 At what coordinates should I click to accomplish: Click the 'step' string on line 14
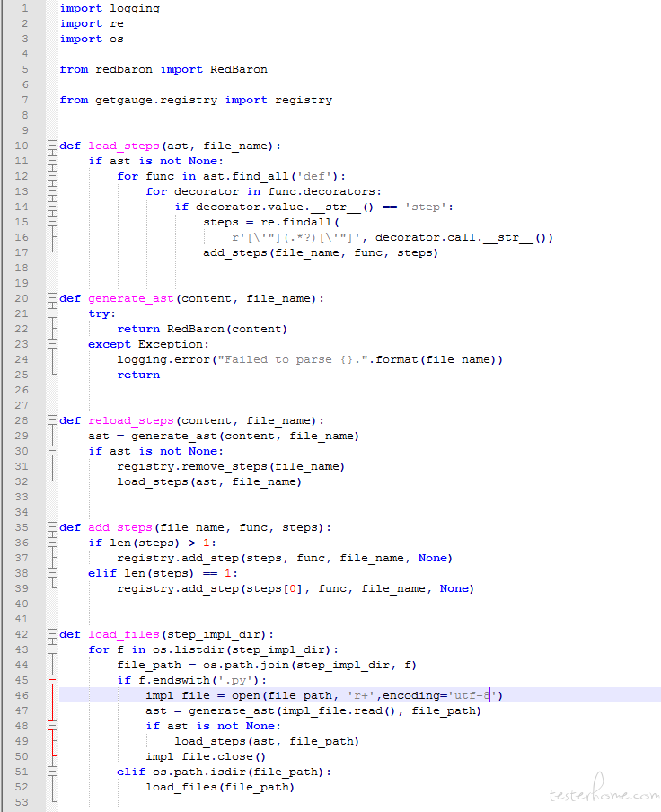click(426, 207)
